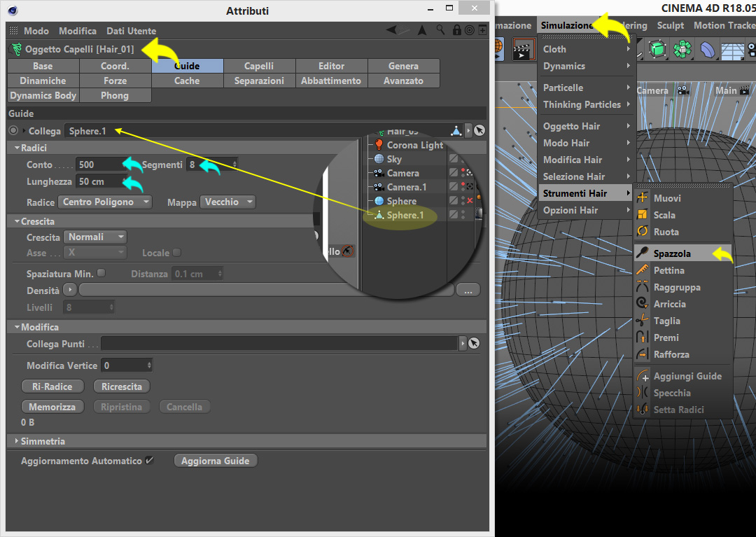
Task: Choose the Scala scale hair tool
Action: pyautogui.click(x=682, y=215)
